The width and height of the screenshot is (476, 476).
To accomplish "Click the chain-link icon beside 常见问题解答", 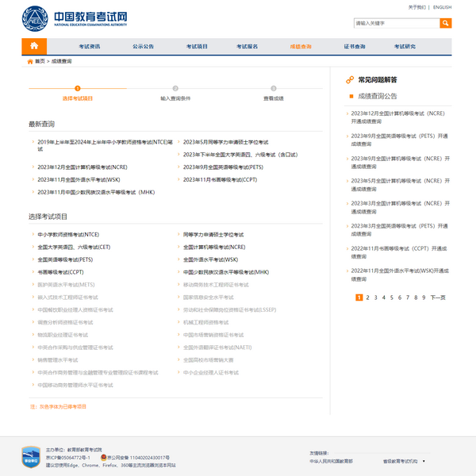I will [350, 80].
